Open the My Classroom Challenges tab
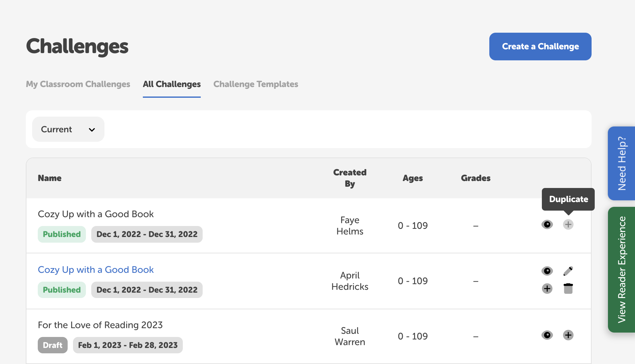 78,84
